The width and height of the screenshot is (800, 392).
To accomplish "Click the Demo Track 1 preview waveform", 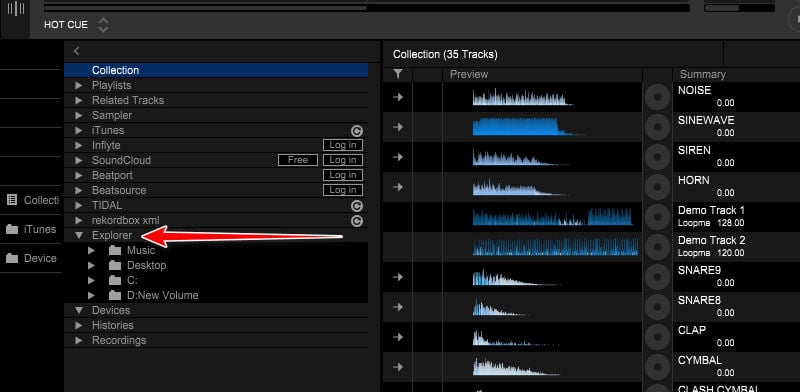I will pos(553,217).
